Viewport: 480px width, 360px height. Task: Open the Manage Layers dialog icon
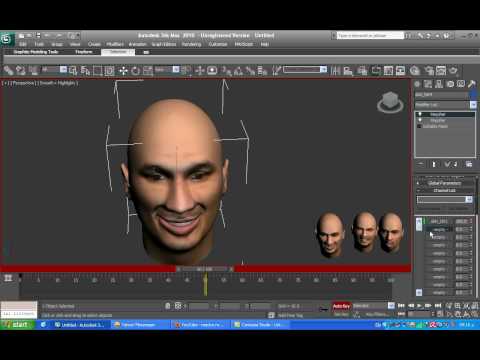(362, 70)
